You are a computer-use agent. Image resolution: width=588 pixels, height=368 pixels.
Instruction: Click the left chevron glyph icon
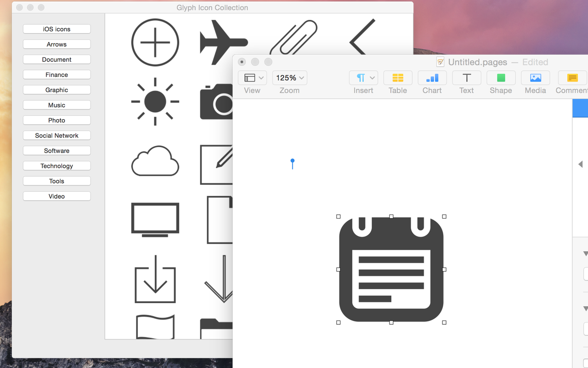(362, 37)
